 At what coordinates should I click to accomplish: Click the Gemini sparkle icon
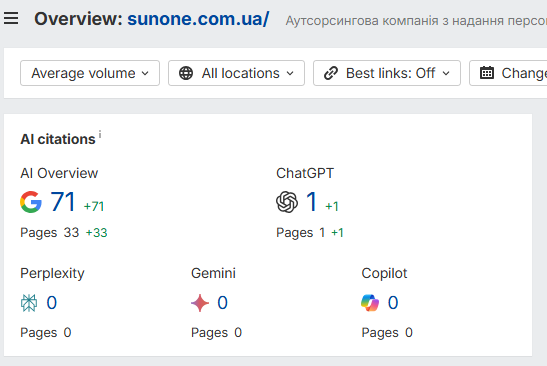click(x=200, y=302)
